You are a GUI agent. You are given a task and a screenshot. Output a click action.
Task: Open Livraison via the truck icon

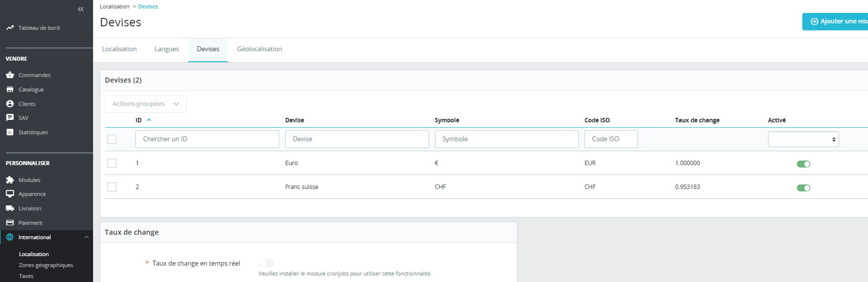tap(10, 208)
